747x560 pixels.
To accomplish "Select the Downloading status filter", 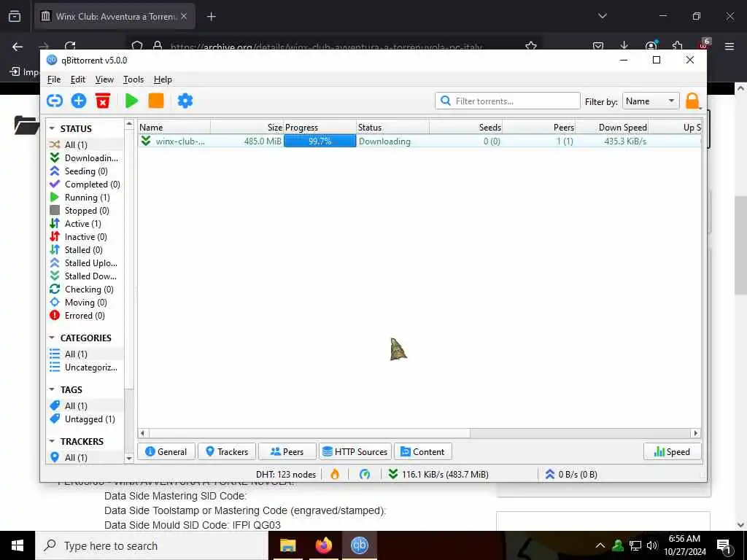I will click(x=85, y=157).
